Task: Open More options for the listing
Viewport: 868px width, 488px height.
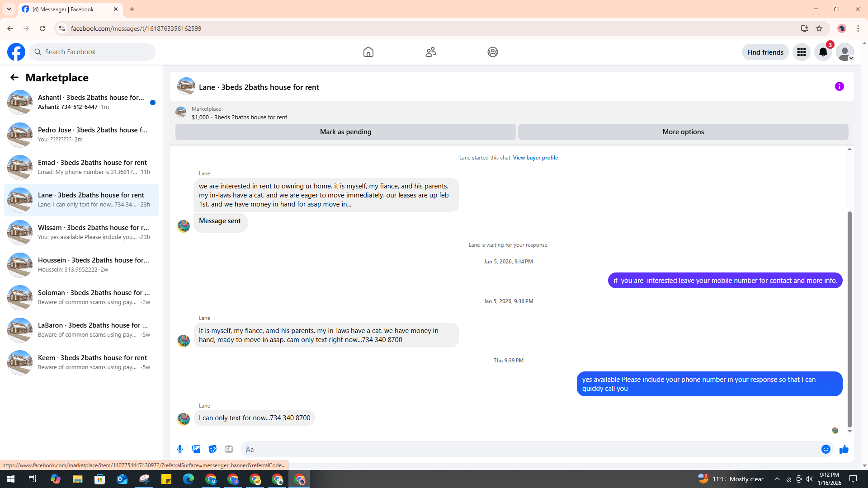Action: click(683, 132)
